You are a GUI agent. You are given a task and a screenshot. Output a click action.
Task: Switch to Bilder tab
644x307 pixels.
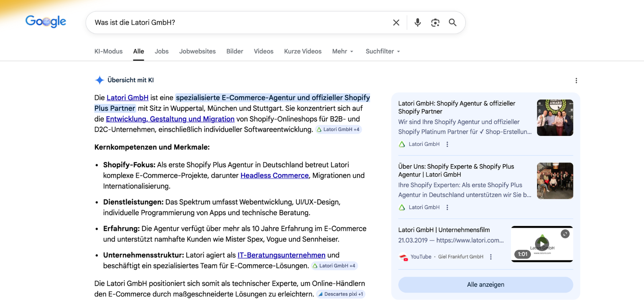[x=235, y=51]
